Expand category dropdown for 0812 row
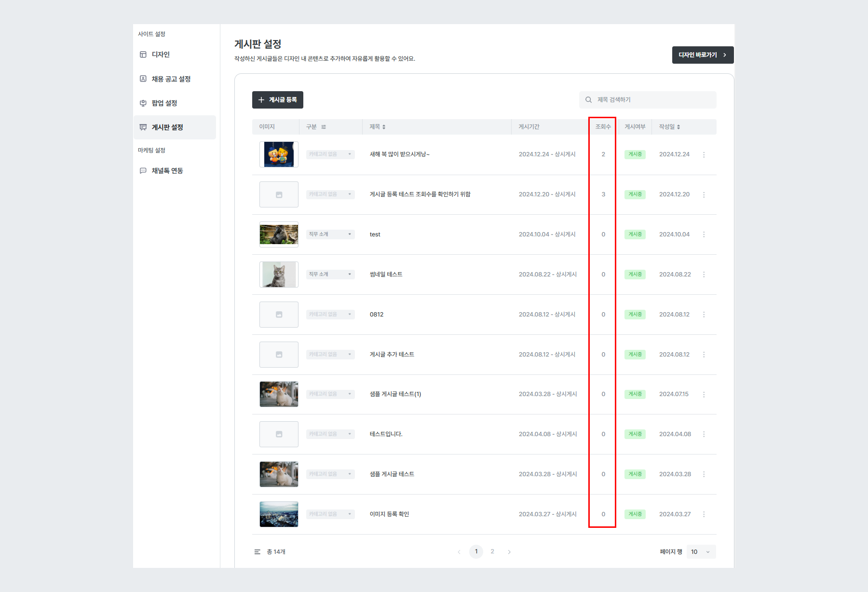 point(330,315)
